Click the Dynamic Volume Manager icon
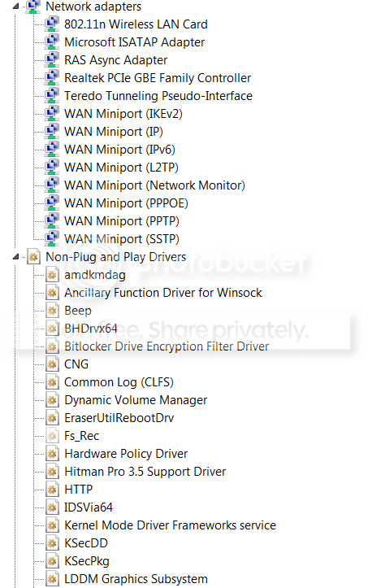Screen dimensions: 368x588 52,400
